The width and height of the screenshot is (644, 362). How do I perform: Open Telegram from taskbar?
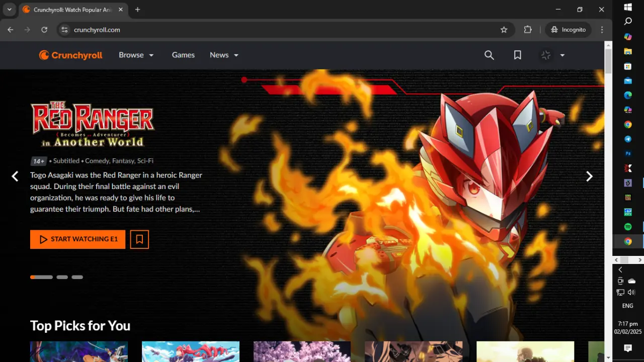click(x=628, y=139)
